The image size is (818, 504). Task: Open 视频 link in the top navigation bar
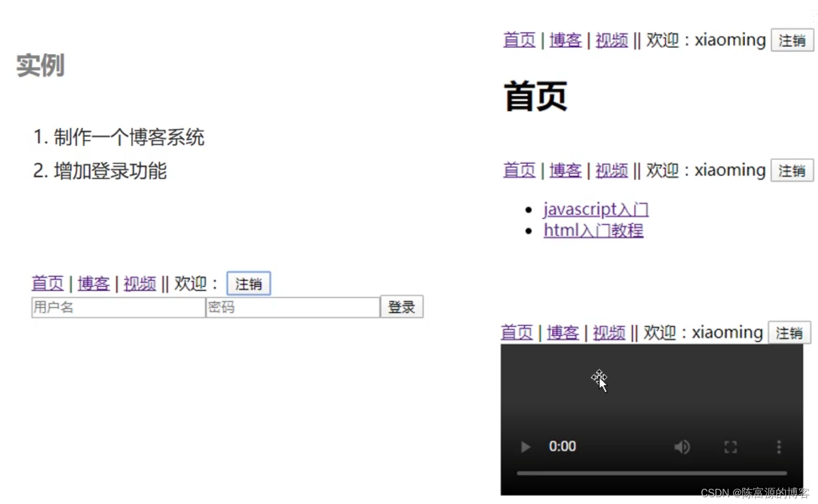tap(612, 40)
